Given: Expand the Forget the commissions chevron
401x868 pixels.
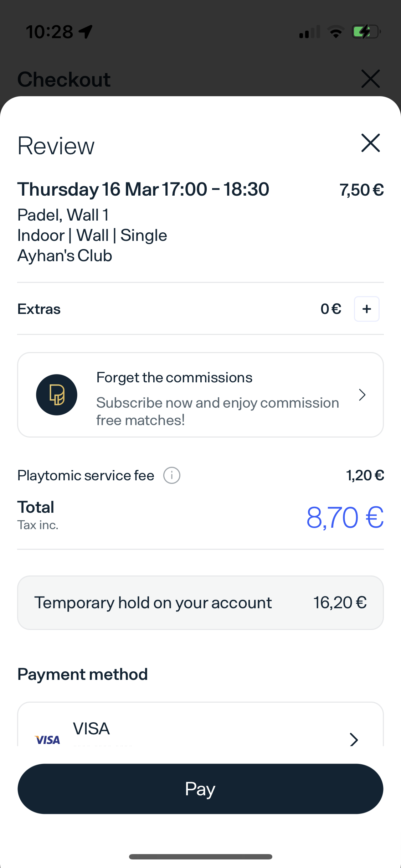Looking at the screenshot, I should pyautogui.click(x=362, y=395).
